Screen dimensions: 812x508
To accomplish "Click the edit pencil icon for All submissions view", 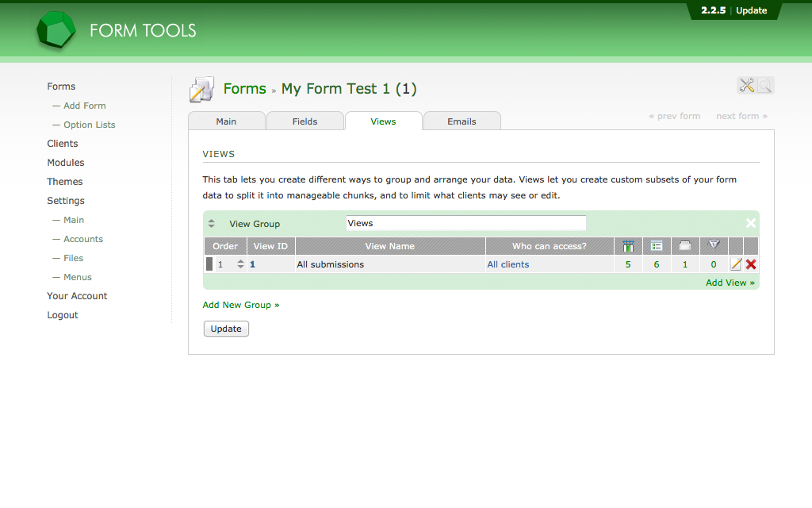I will click(735, 264).
